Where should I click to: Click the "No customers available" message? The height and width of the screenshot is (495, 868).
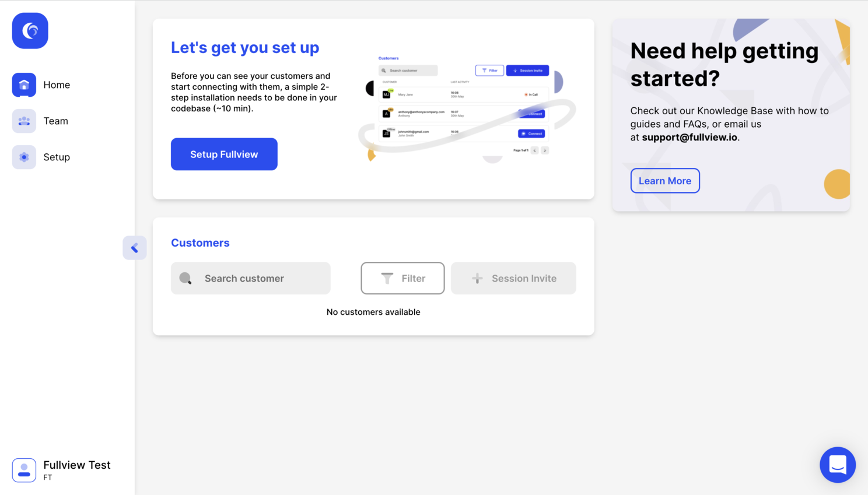pos(373,312)
